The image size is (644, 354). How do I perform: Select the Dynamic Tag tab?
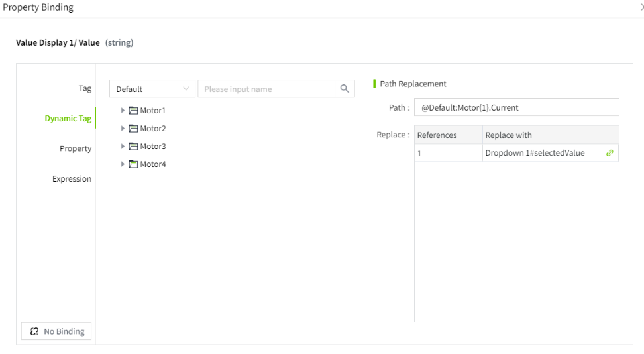(68, 119)
